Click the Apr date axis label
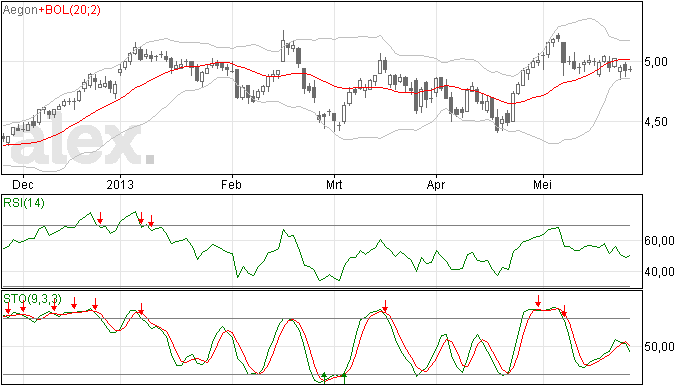Image resolution: width=690 pixels, height=387 pixels. click(x=436, y=184)
